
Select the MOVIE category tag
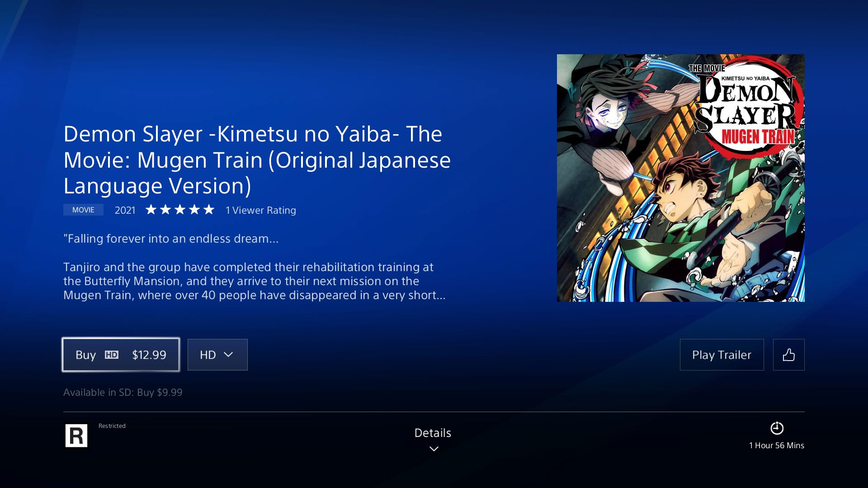(83, 210)
